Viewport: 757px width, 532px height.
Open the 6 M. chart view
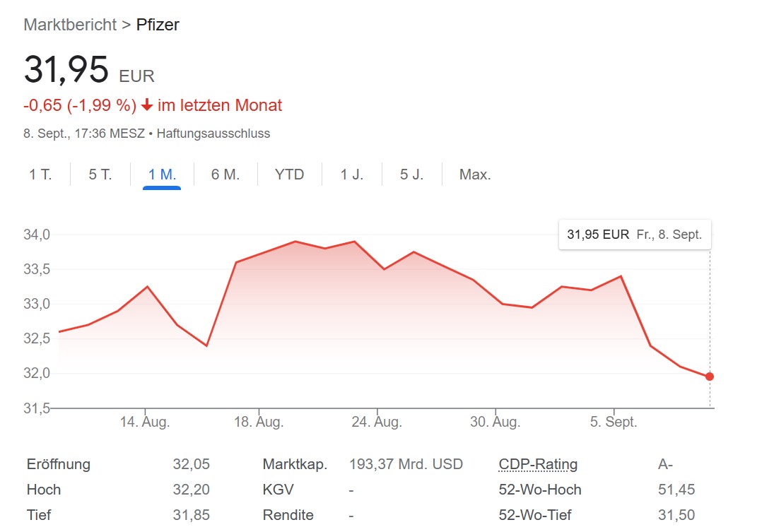(x=225, y=175)
